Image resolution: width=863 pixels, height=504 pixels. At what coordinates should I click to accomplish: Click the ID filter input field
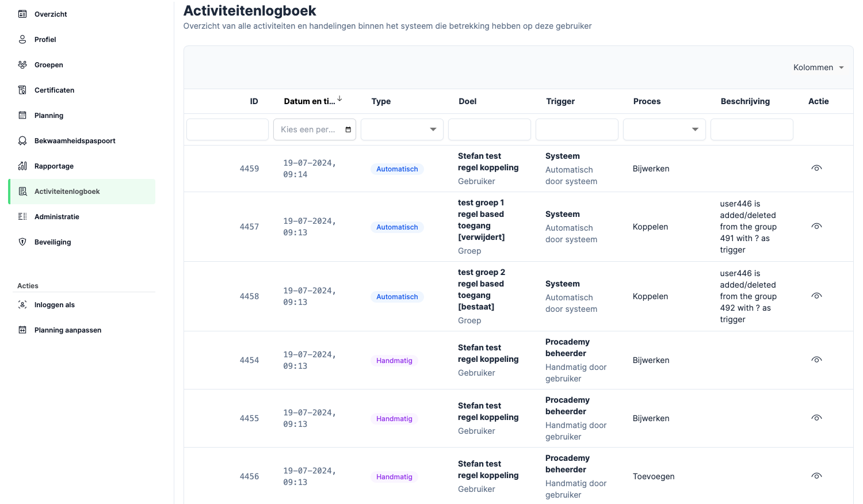click(227, 129)
